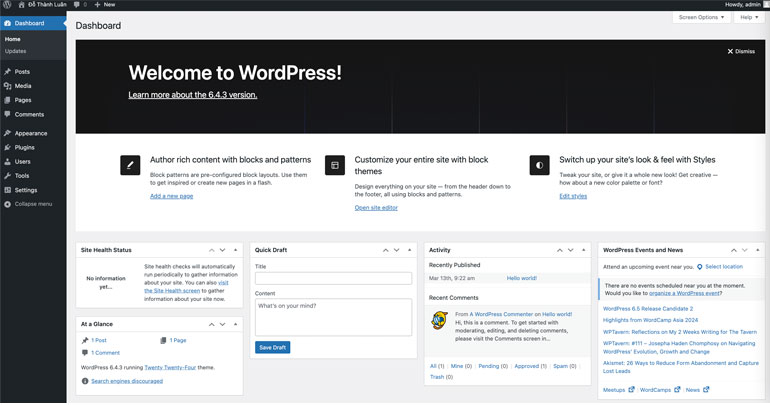
Task: Move Quick Draft panel up
Action: click(385, 250)
